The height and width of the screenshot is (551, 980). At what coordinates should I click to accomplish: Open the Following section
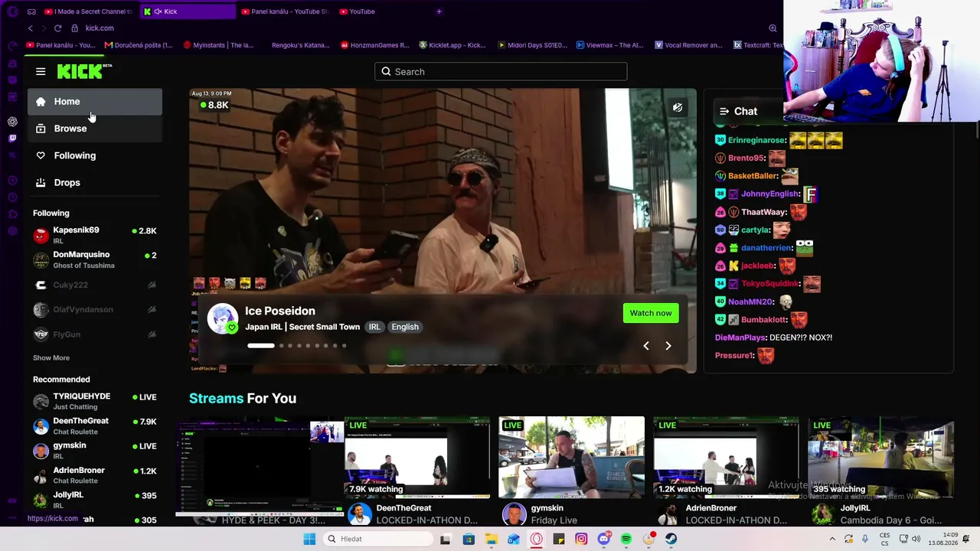[95, 155]
